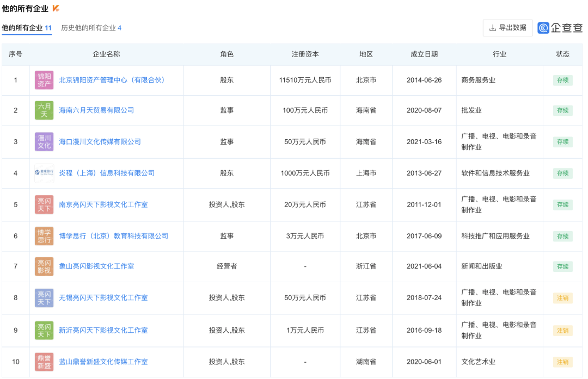Click the 亮闪影视 logo in row 7
588x379 pixels.
[44, 266]
